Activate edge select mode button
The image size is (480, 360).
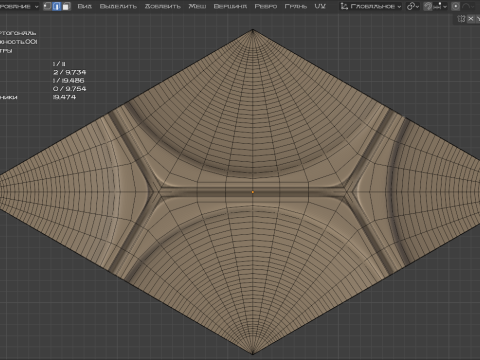(x=57, y=6)
